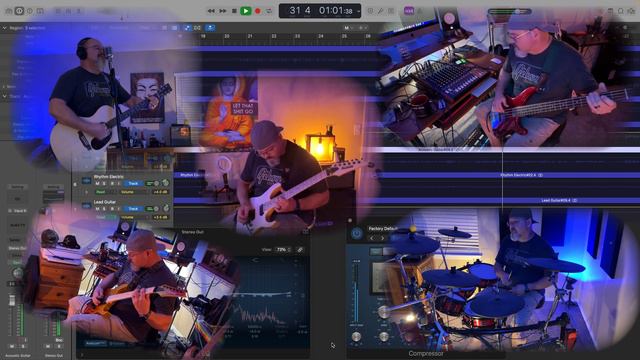The image size is (640, 360).
Task: Adjust the master volume slider
Action: [x=509, y=11]
